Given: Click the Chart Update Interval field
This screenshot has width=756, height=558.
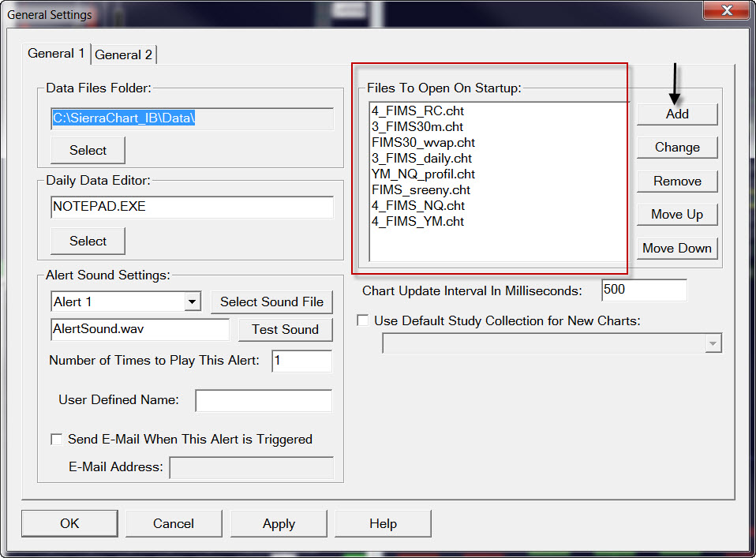Looking at the screenshot, I should 644,290.
